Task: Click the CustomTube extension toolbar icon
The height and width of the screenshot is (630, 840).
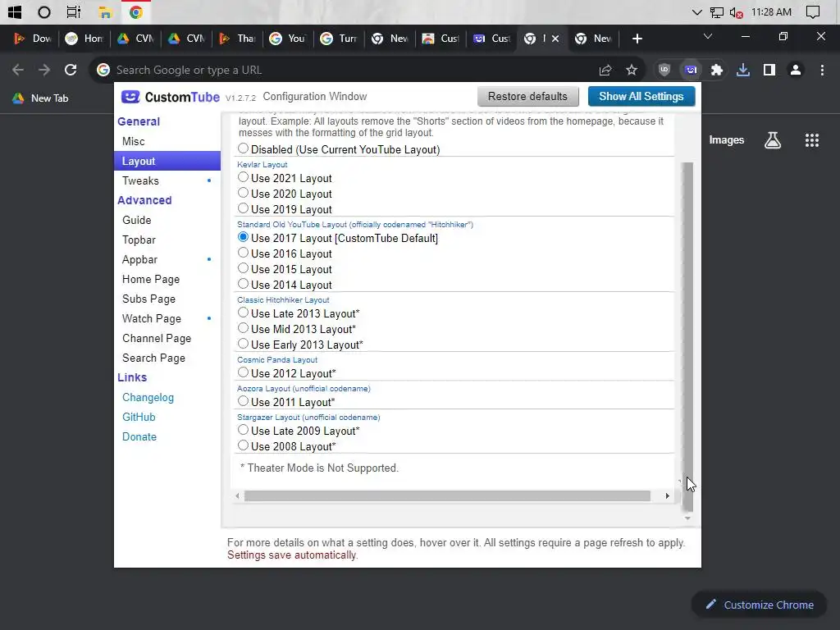Action: click(x=691, y=70)
